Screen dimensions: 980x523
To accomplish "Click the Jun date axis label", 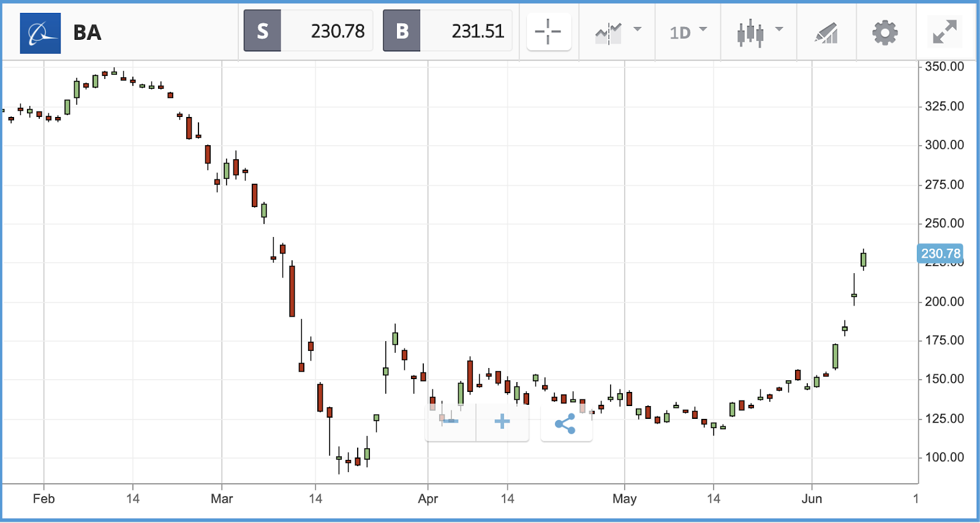I will click(812, 499).
